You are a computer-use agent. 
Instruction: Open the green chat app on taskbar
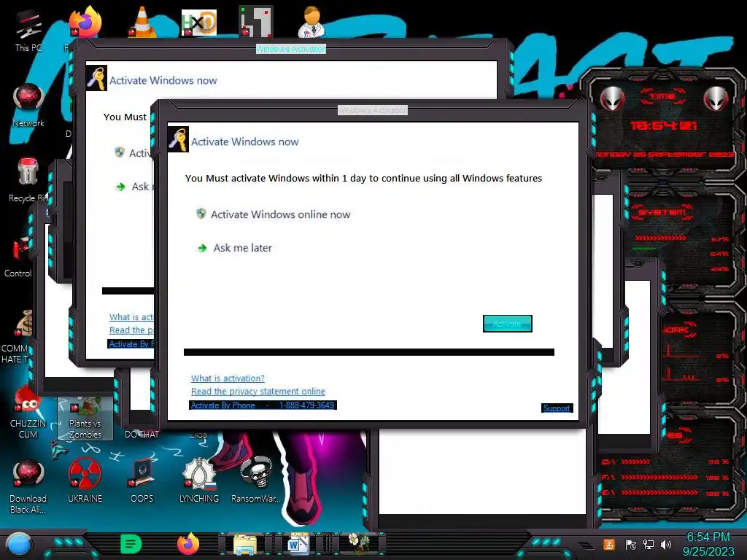[x=131, y=544]
